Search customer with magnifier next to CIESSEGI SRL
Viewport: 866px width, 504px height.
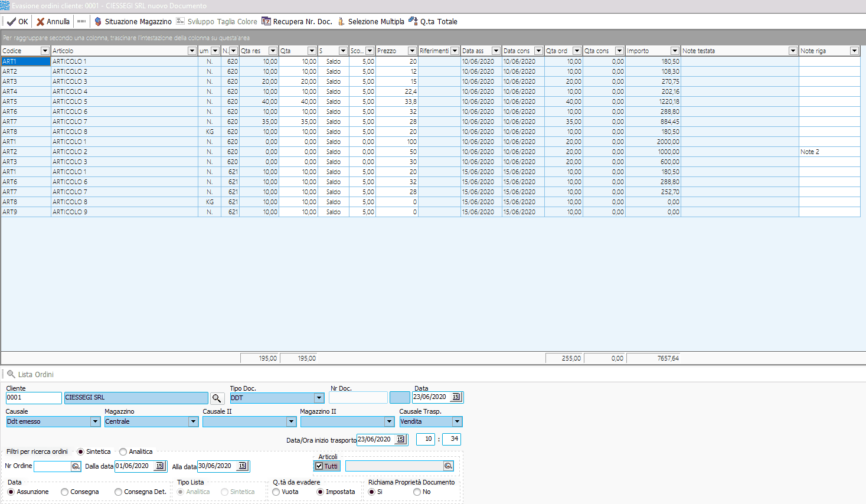click(x=217, y=398)
